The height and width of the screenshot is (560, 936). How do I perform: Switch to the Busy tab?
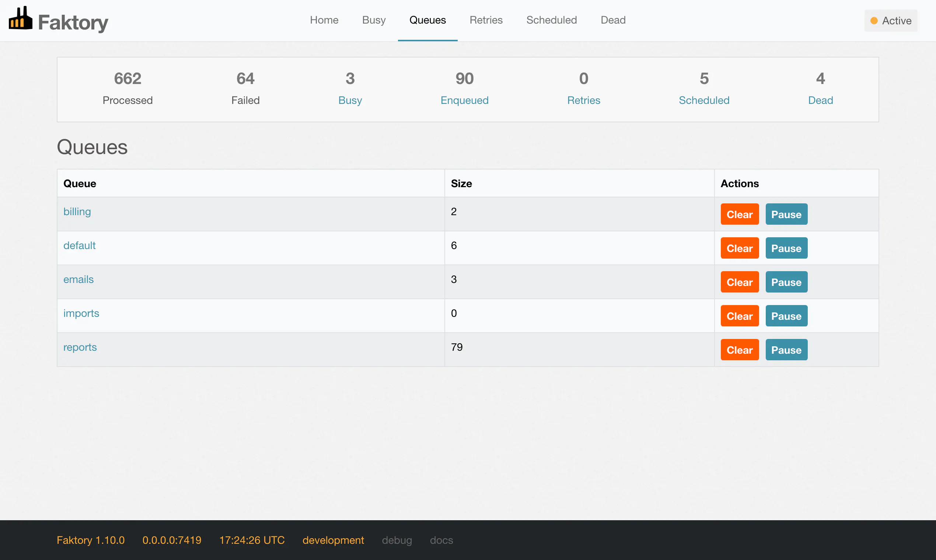tap(374, 20)
